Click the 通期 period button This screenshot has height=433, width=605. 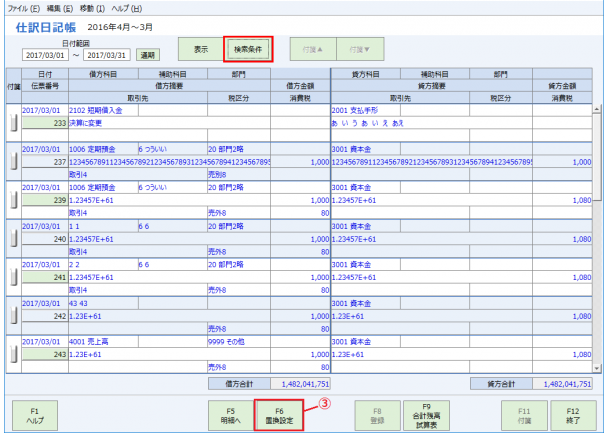point(147,56)
